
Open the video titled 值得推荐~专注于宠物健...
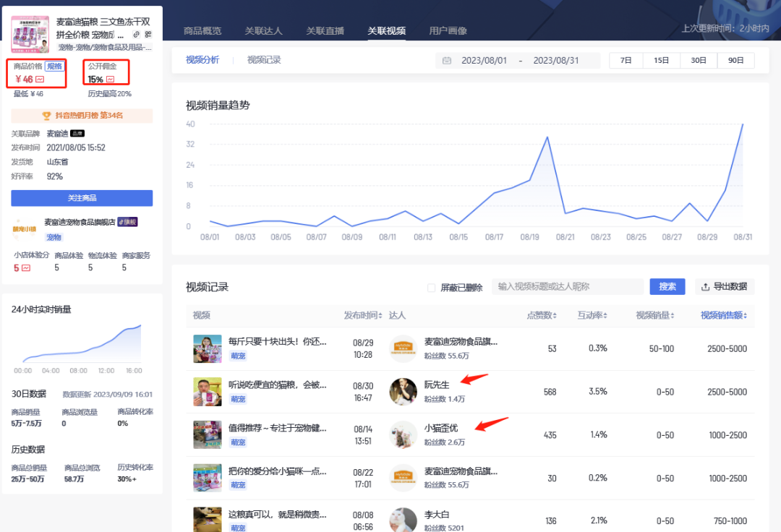coord(278,428)
